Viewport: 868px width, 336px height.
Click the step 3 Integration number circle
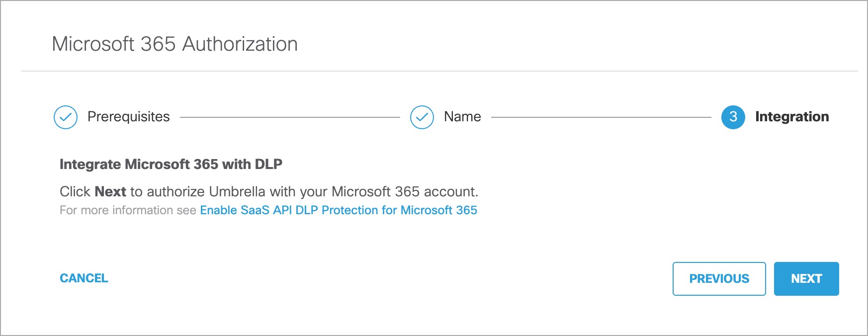733,117
